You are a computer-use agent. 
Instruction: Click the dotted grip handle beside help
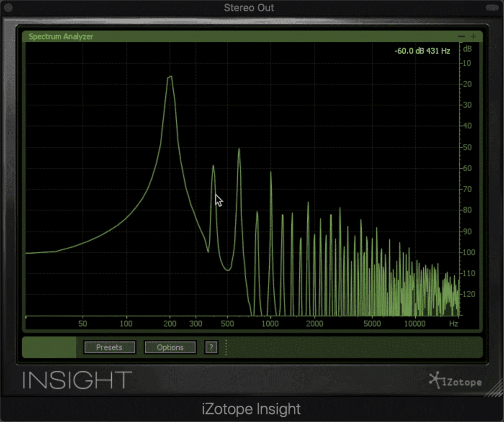coord(226,348)
